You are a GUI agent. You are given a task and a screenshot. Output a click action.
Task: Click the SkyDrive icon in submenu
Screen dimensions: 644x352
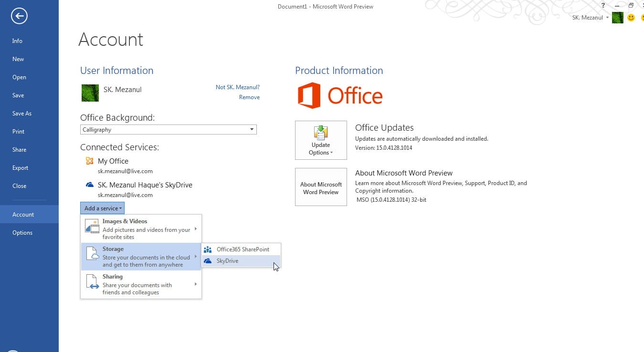[x=208, y=261]
